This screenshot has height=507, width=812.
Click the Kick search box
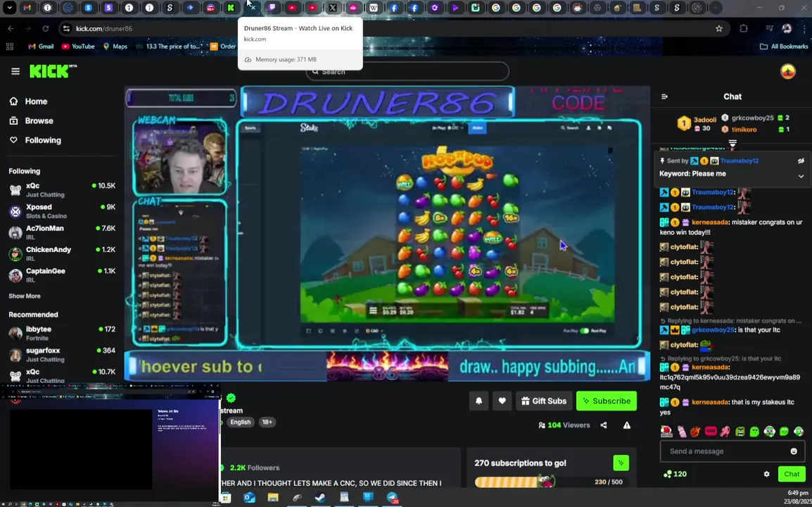click(x=407, y=72)
